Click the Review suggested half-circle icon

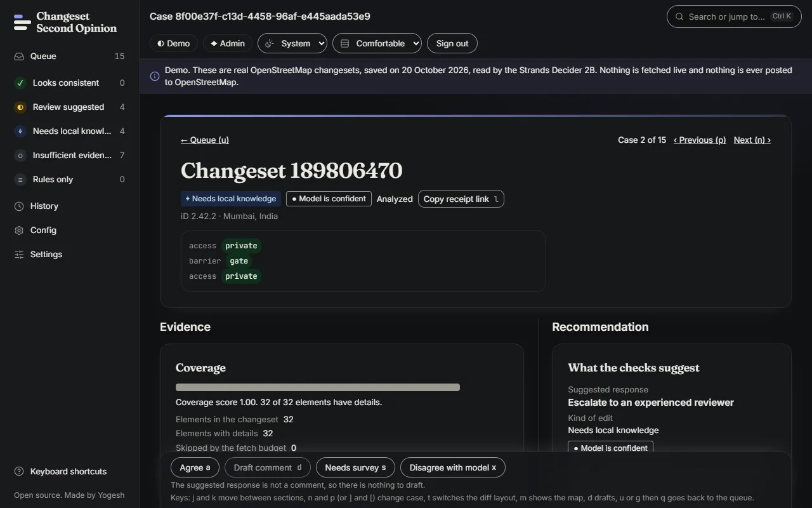coord(20,107)
